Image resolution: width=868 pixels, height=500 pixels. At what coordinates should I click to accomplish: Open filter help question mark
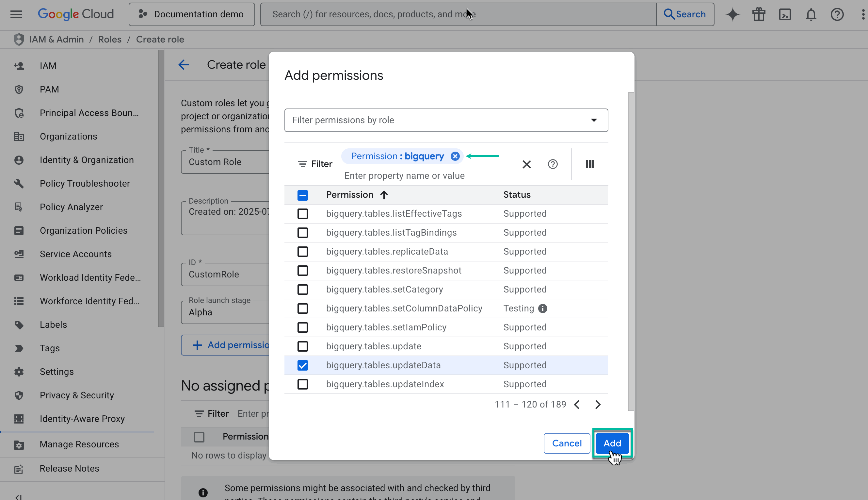click(x=552, y=164)
